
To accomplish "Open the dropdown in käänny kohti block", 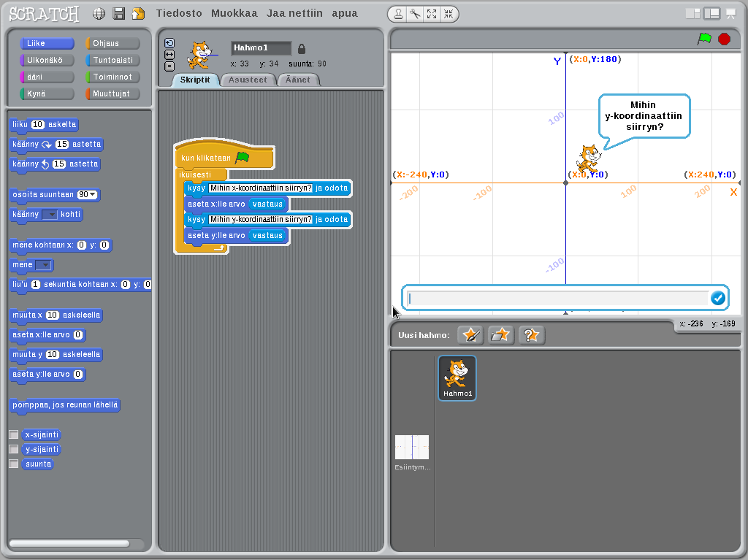I will 50,215.
